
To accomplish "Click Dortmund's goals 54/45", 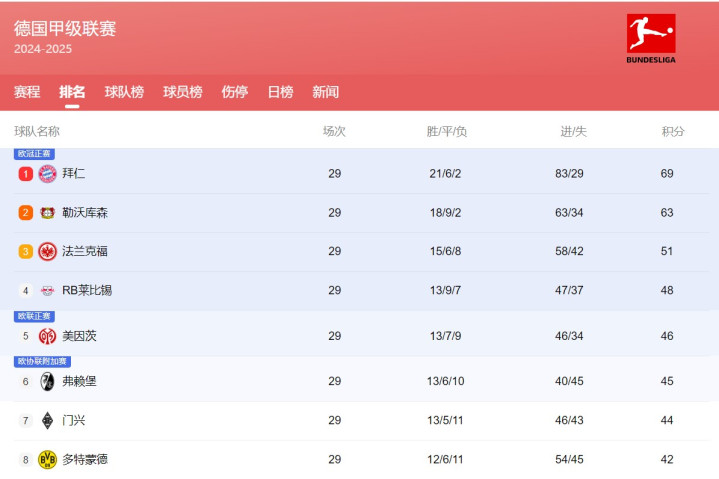I will (569, 459).
